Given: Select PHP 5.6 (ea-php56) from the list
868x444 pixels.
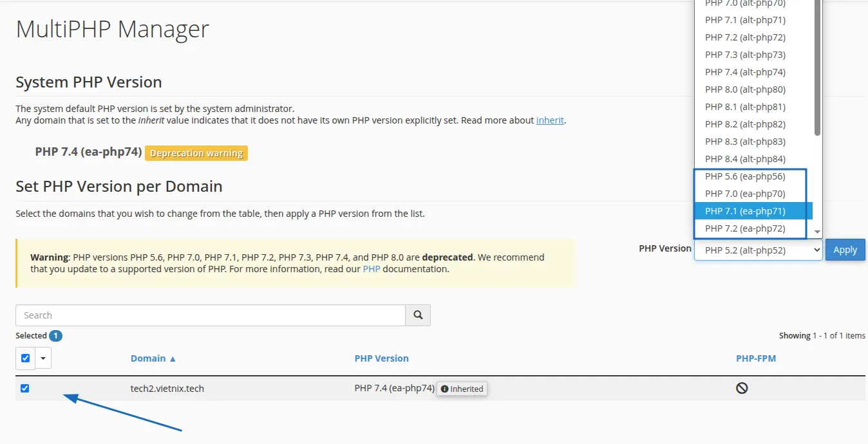Looking at the screenshot, I should point(744,176).
